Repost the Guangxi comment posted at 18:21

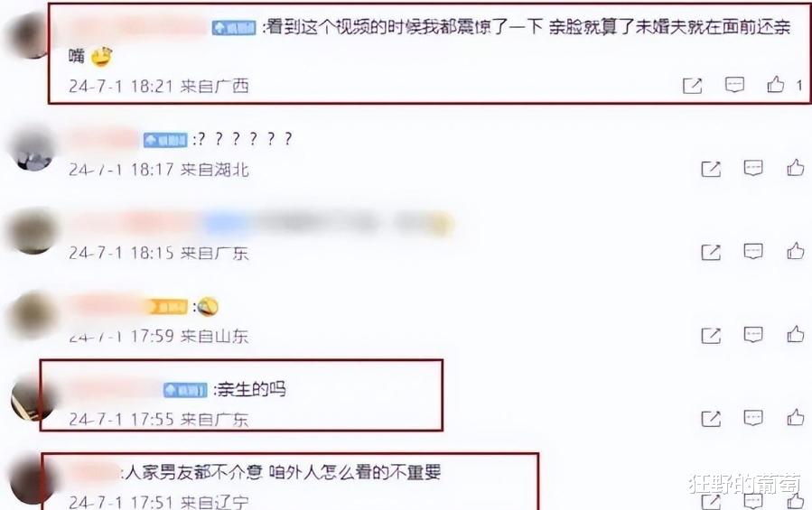pos(693,86)
